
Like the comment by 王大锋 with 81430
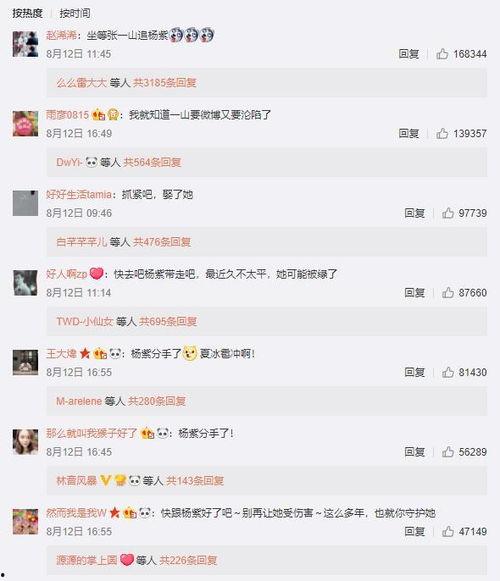[448, 372]
